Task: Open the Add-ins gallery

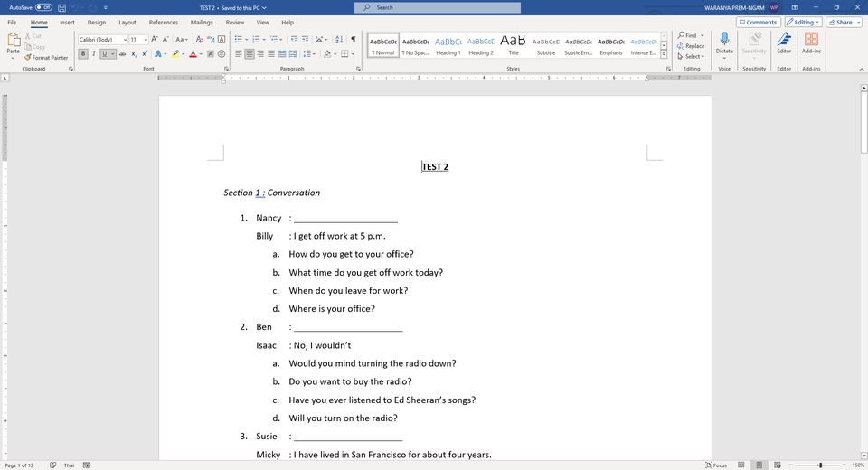Action: tap(811, 43)
